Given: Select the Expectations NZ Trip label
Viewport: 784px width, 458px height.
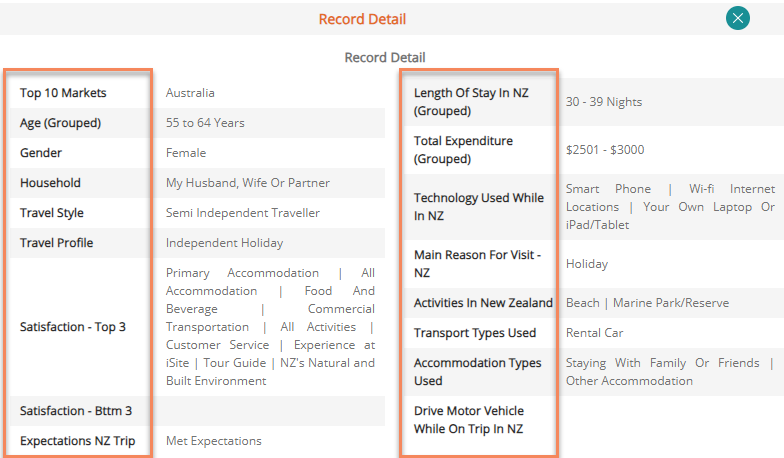Looking at the screenshot, I should tap(78, 441).
